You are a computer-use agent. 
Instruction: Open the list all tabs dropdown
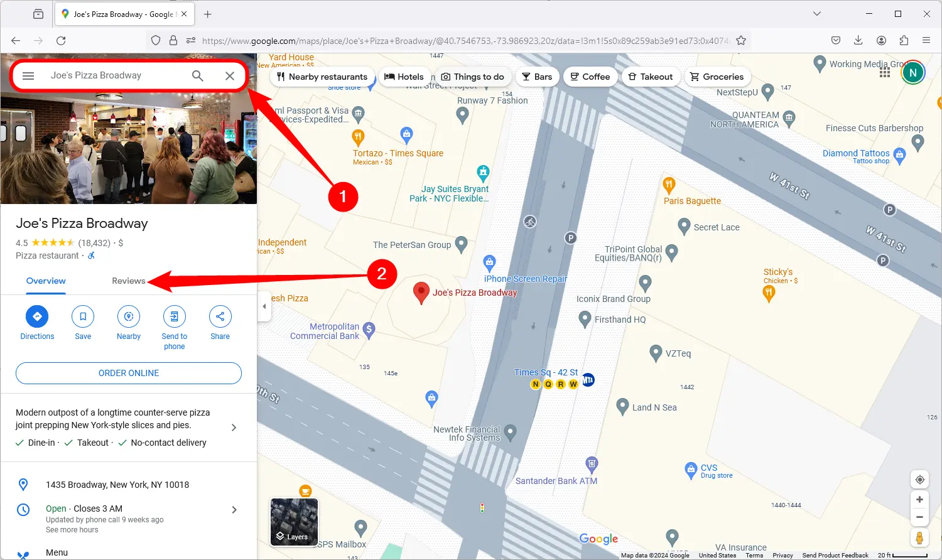[817, 14]
